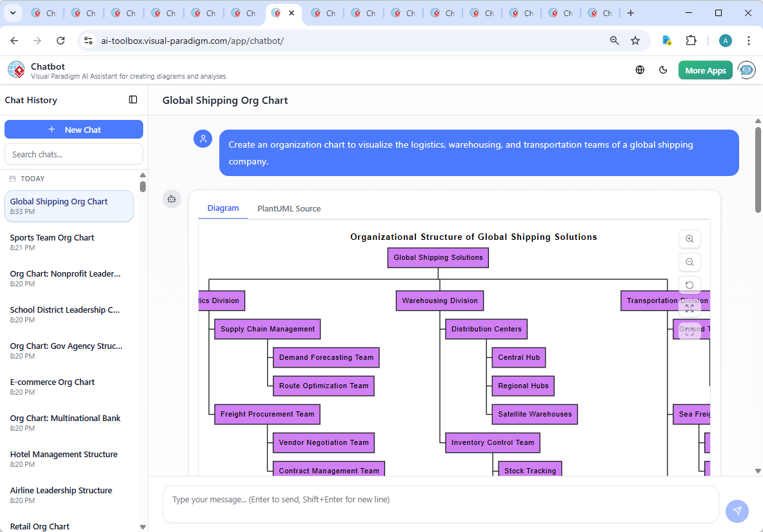
Task: Send a message with the paper plane icon
Action: (737, 511)
